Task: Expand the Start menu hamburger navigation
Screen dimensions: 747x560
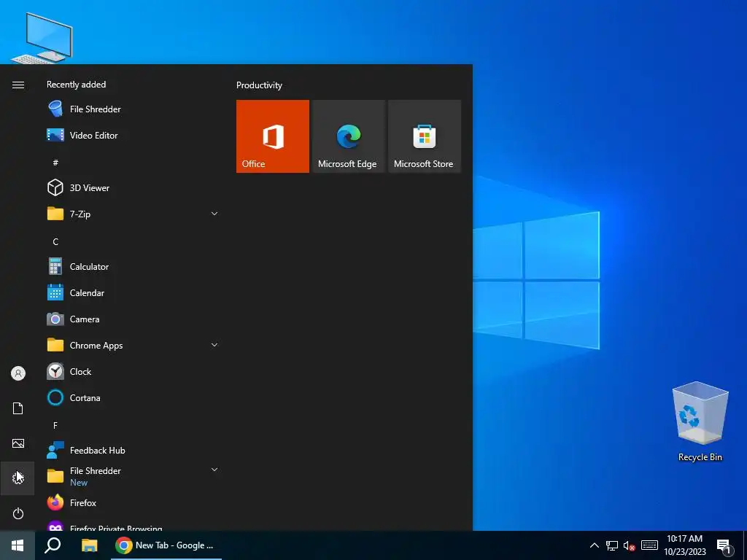Action: tap(18, 85)
